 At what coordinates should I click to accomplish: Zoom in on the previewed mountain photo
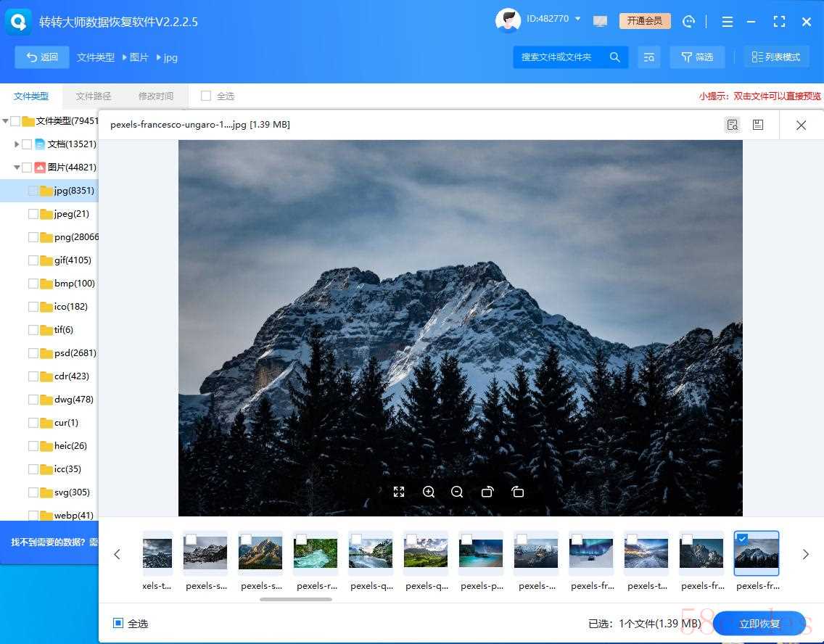429,492
